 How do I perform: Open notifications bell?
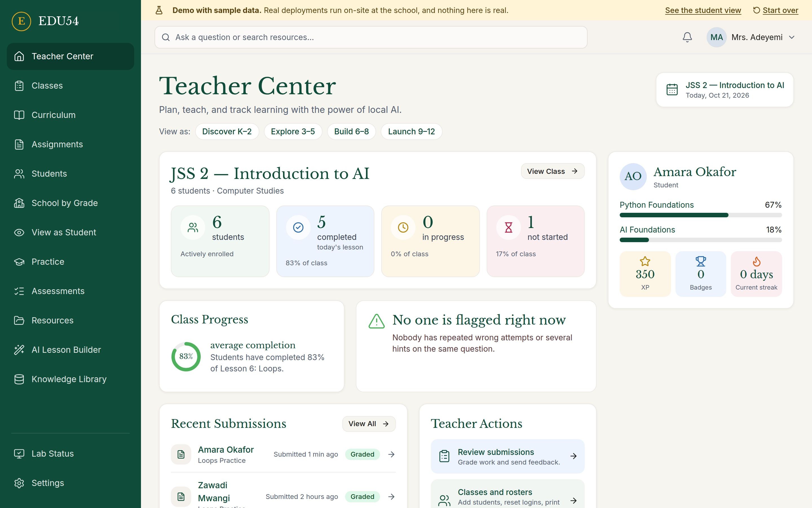tap(687, 37)
